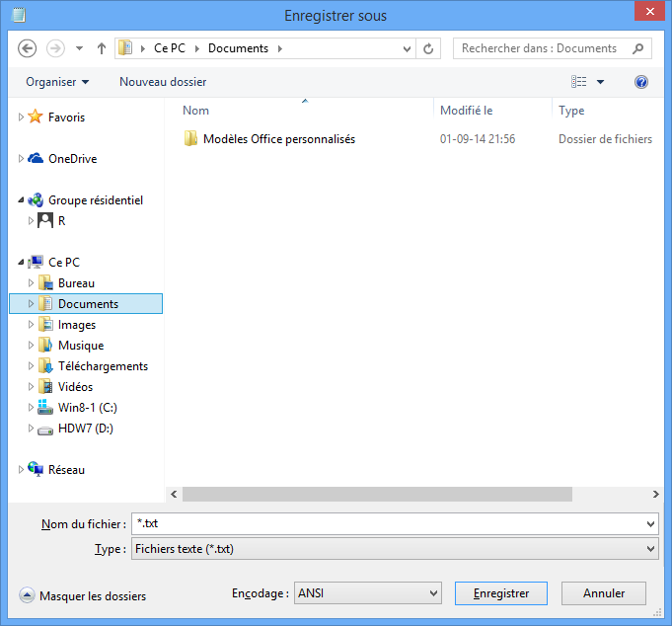Expand the Favoris tree node
This screenshot has height=626, width=672.
pyautogui.click(x=22, y=117)
